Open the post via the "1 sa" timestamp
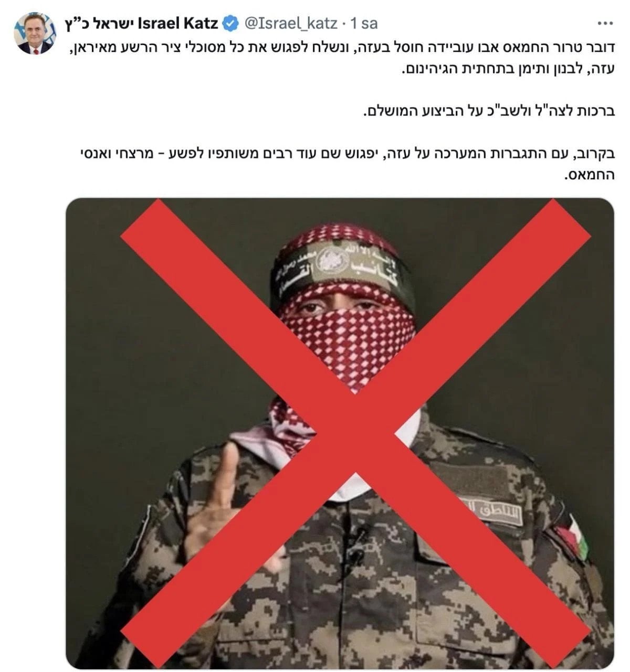 pyautogui.click(x=364, y=24)
